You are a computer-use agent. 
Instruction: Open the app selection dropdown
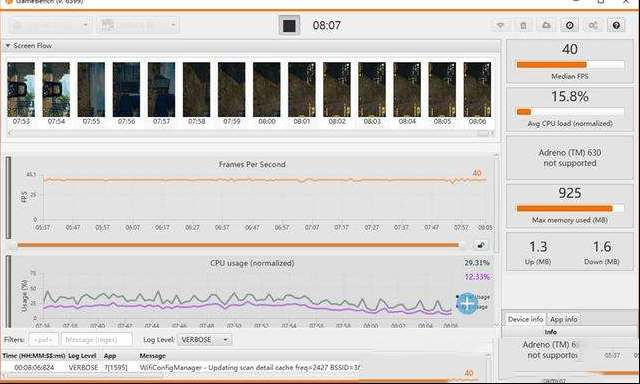point(138,25)
